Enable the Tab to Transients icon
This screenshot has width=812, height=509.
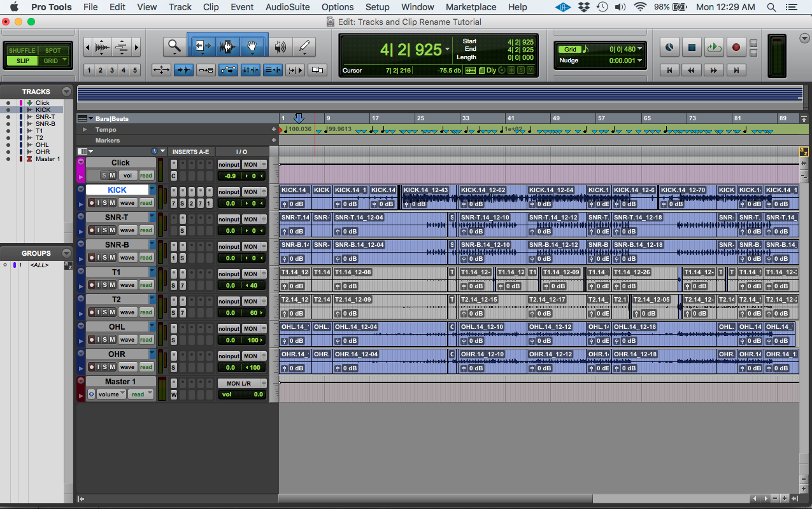tap(183, 69)
